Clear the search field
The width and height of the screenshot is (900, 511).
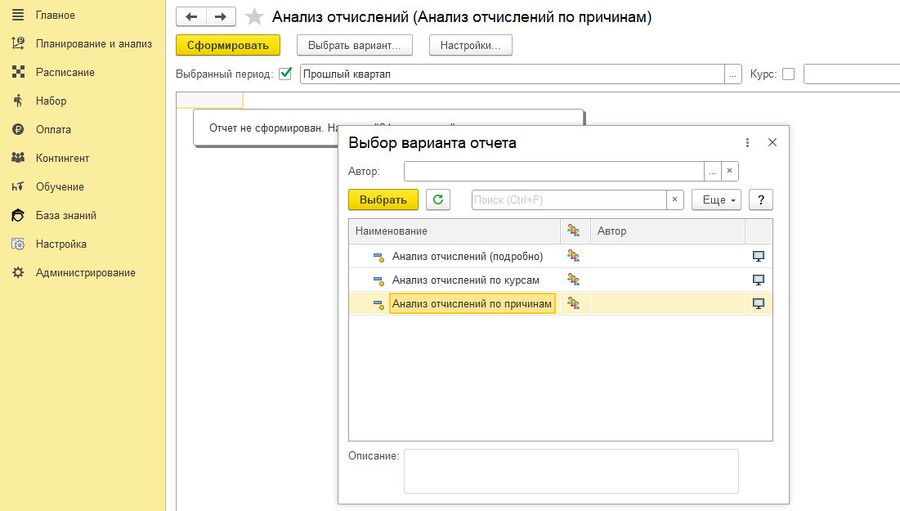coord(675,200)
